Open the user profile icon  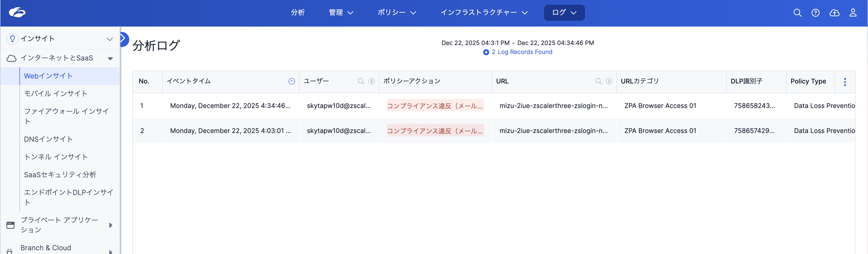[x=853, y=13]
